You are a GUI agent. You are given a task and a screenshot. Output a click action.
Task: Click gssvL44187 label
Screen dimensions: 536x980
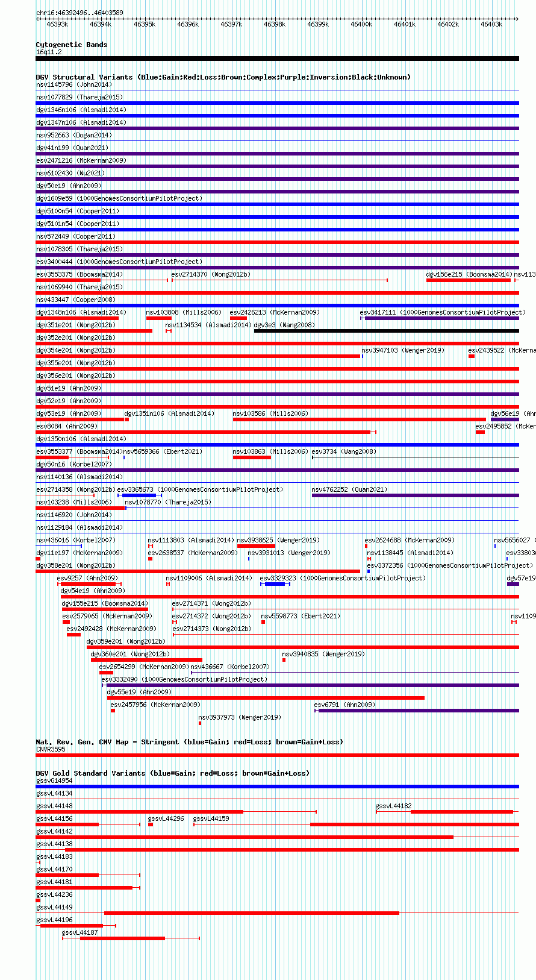tap(79, 932)
